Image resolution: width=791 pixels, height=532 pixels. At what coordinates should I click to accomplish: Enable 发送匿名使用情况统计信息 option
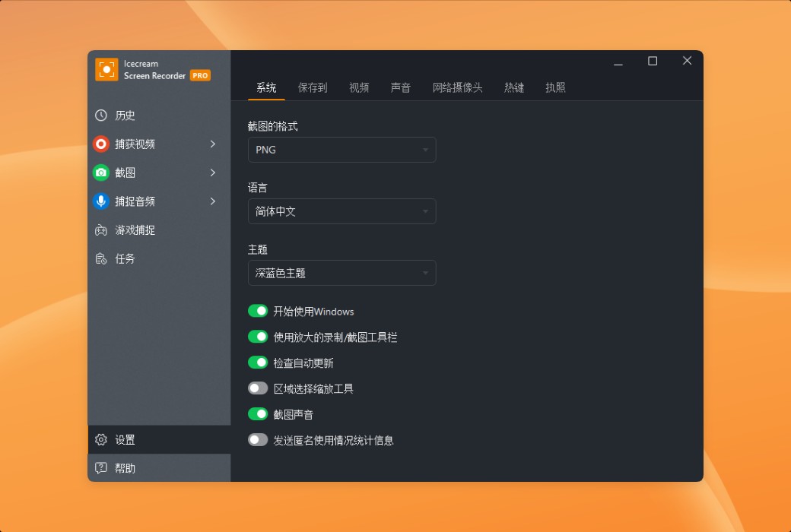(258, 439)
